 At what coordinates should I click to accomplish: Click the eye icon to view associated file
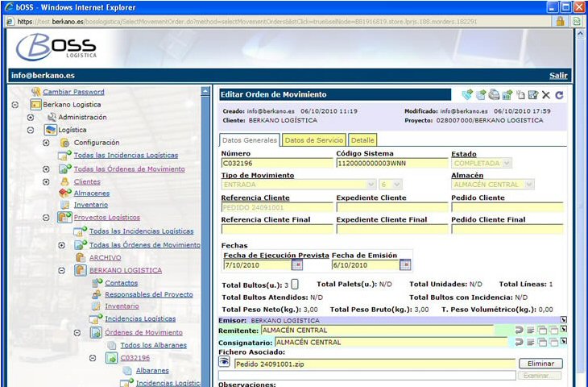pos(225,363)
